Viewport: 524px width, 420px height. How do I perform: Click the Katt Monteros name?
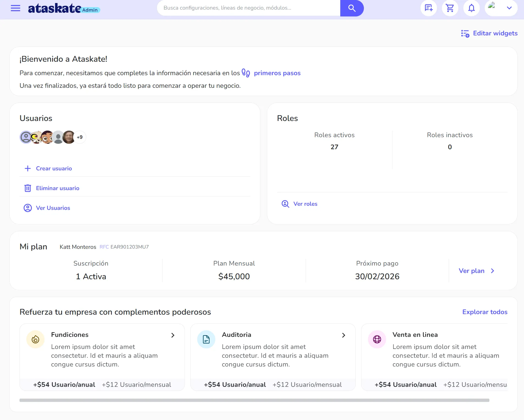tap(78, 247)
